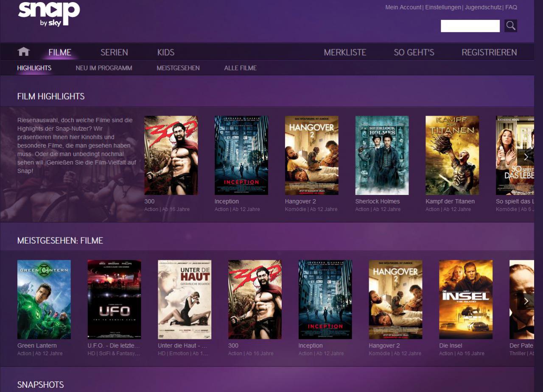The width and height of the screenshot is (543, 392).
Task: Open the Filme tab
Action: [x=60, y=52]
